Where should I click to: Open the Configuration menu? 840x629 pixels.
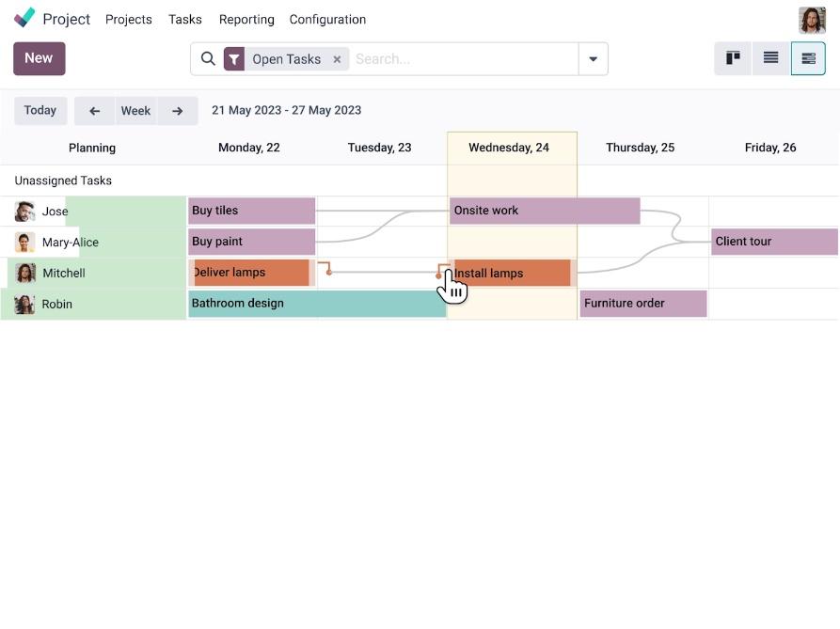click(327, 20)
